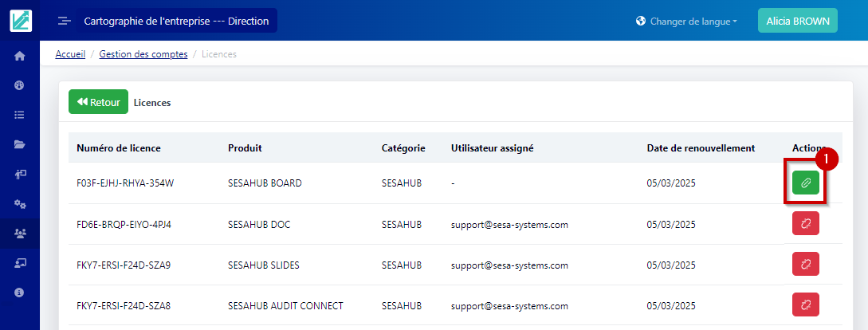This screenshot has width=868, height=330.
Task: Unlink the license from SESAHUB SLIDES
Action: [x=805, y=265]
